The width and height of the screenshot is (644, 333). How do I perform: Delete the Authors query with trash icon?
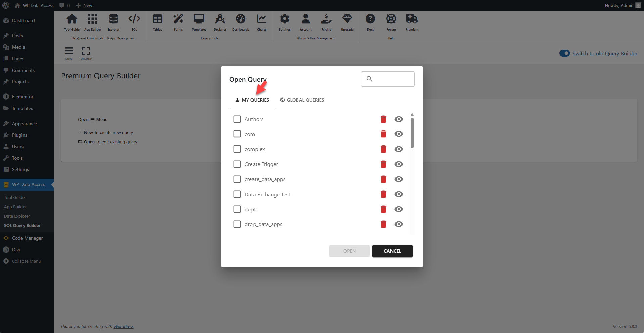coord(383,119)
